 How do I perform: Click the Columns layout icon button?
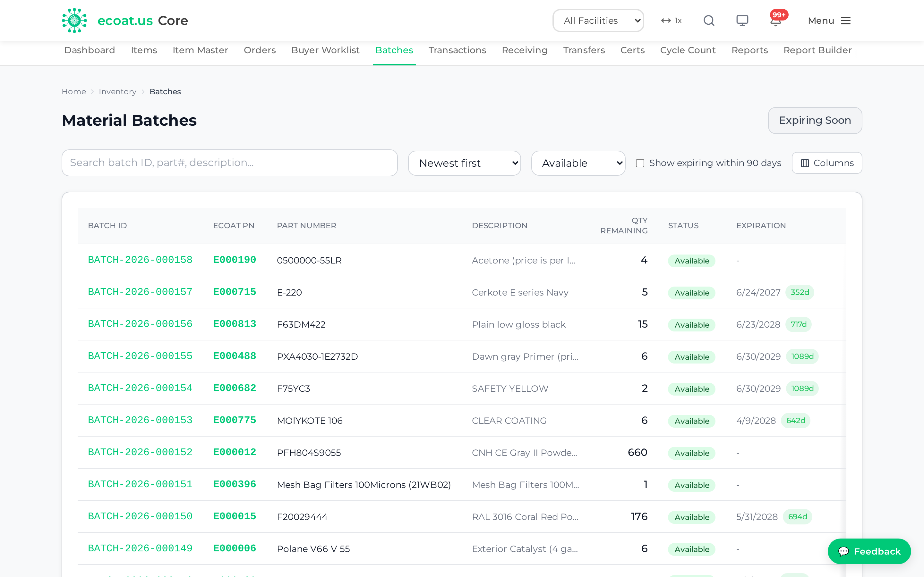coord(827,163)
